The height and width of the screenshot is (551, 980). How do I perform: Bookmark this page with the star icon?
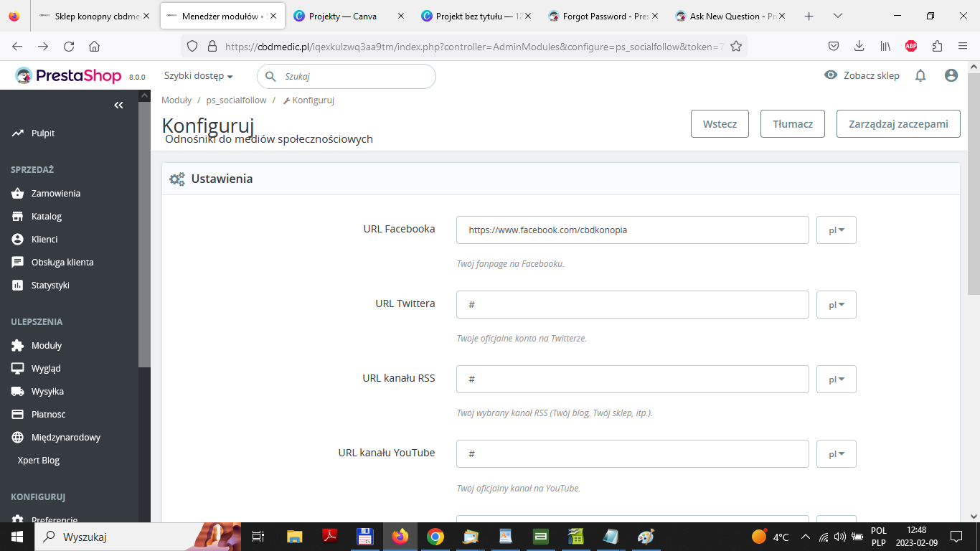click(x=735, y=46)
